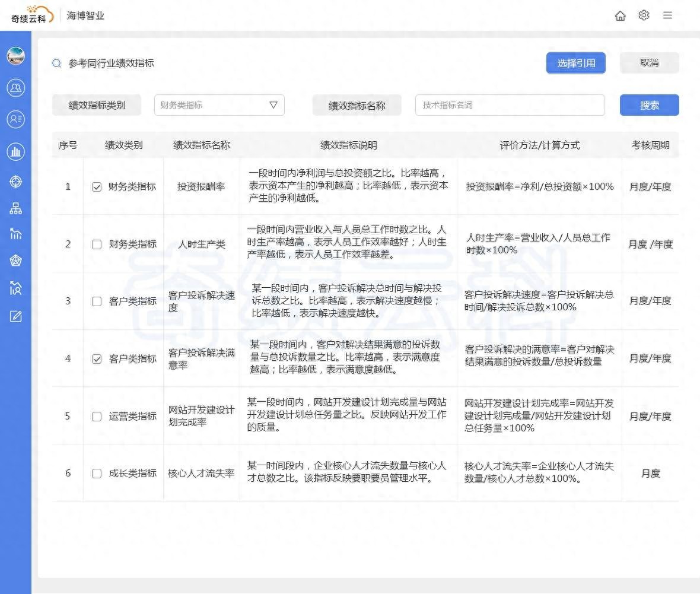This screenshot has height=594, width=700.
Task: Check the 网站开发建设计划完成率 row checkbox
Action: pyautogui.click(x=97, y=416)
